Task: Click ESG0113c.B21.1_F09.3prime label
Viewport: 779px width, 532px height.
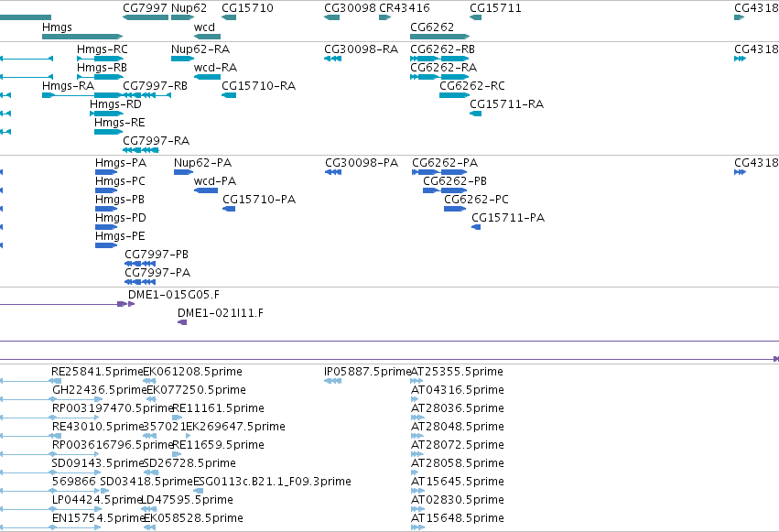Action: 272,483
